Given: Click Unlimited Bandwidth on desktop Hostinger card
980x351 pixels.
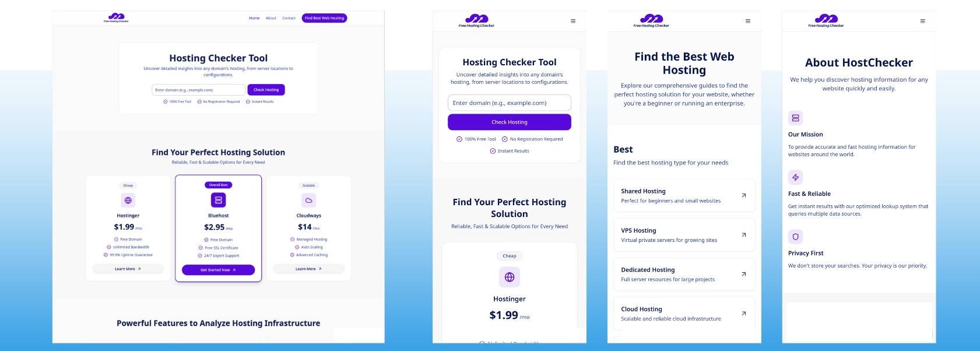Looking at the screenshot, I should click(131, 247).
